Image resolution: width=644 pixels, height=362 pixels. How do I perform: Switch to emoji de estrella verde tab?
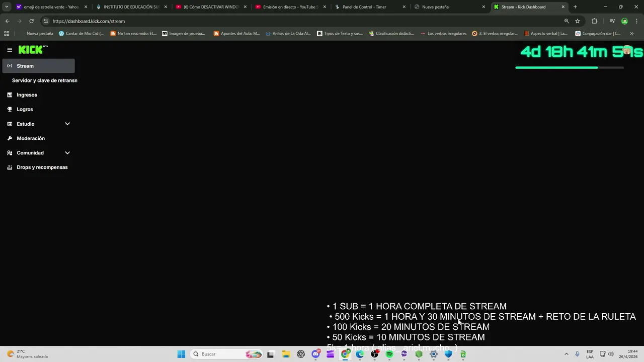tap(52, 7)
